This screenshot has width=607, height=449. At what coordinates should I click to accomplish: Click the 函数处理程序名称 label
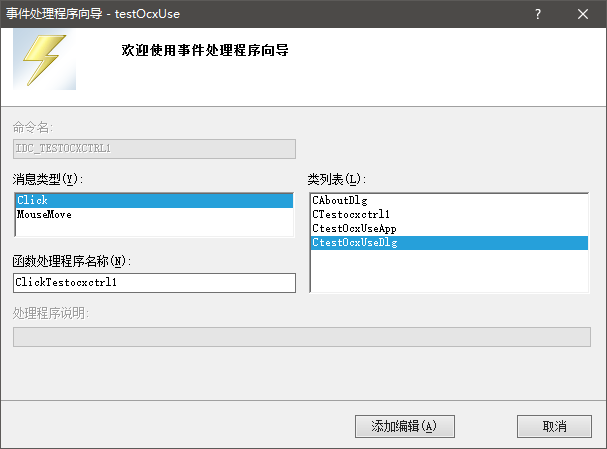pos(73,262)
